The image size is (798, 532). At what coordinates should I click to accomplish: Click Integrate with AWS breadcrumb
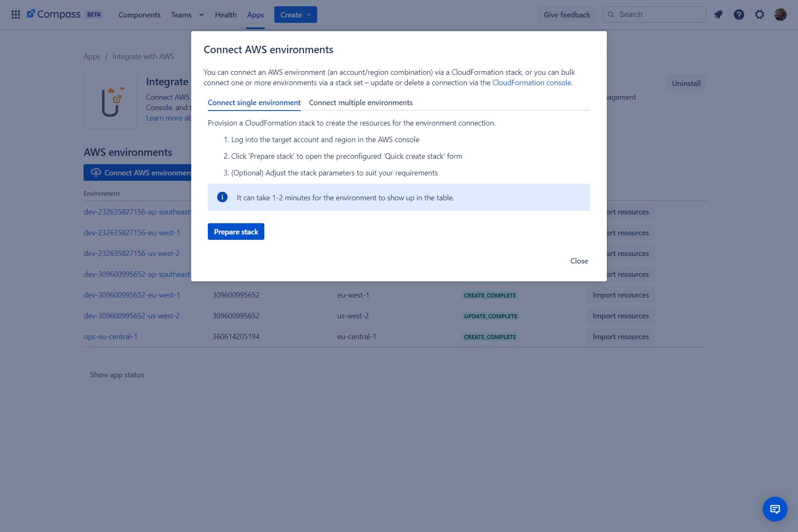coord(143,56)
